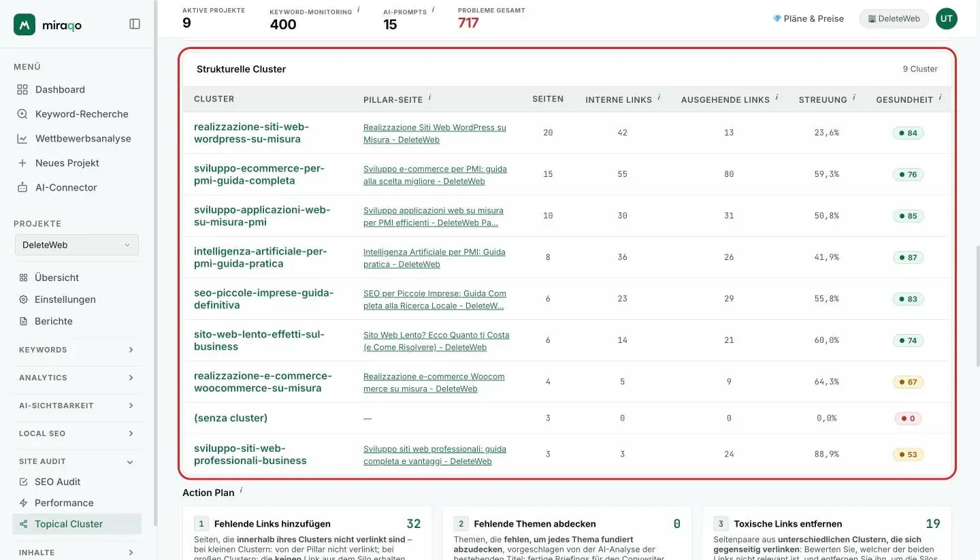Viewport: 980px width, 560px height.
Task: Open pillar link Realizzazione Siti Web WordPress
Action: [x=435, y=133]
